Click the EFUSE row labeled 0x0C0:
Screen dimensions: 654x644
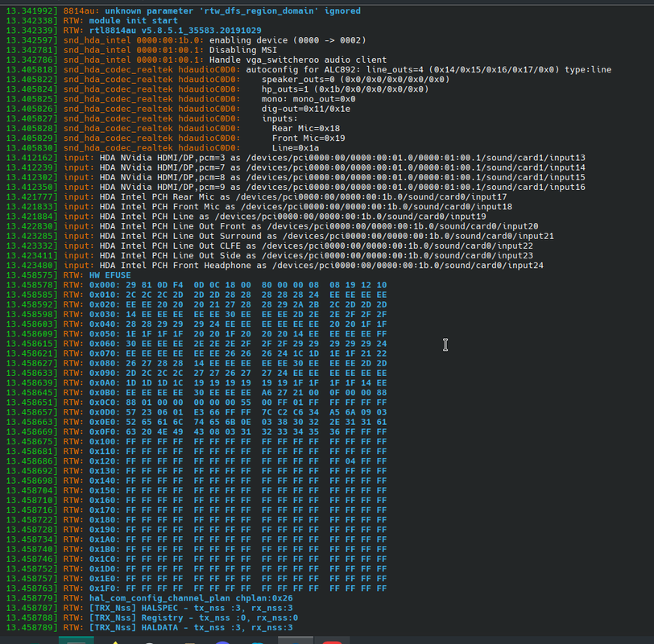click(197, 402)
